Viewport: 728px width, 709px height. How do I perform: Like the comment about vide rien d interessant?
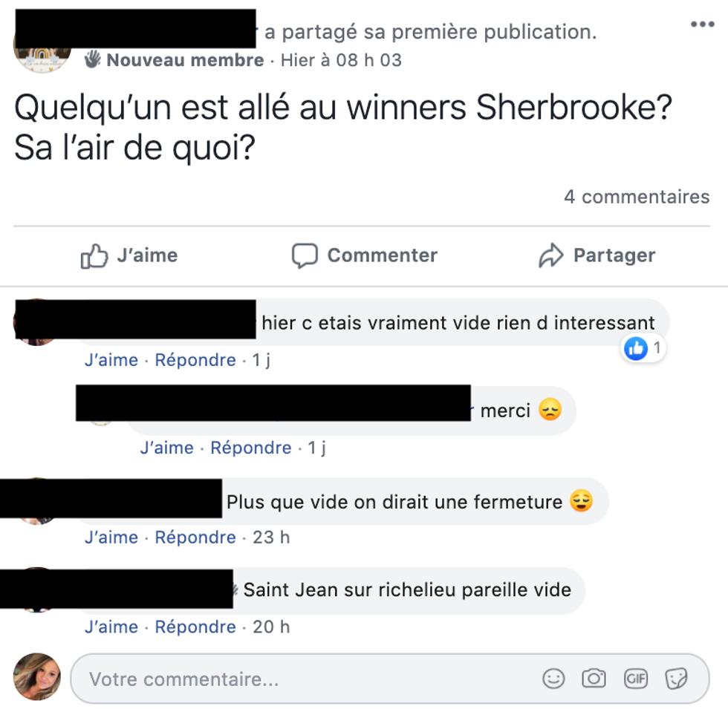point(111,360)
